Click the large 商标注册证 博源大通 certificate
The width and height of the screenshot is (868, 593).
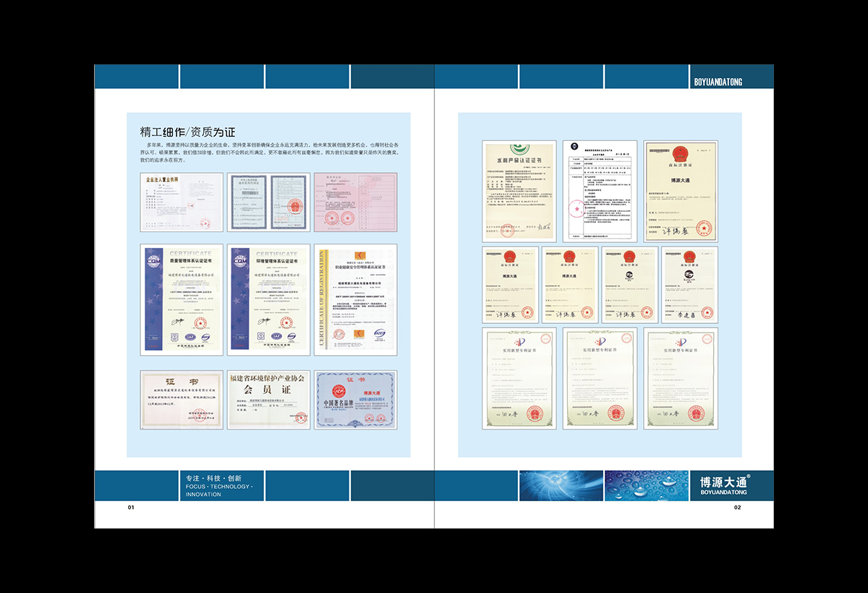[681, 191]
